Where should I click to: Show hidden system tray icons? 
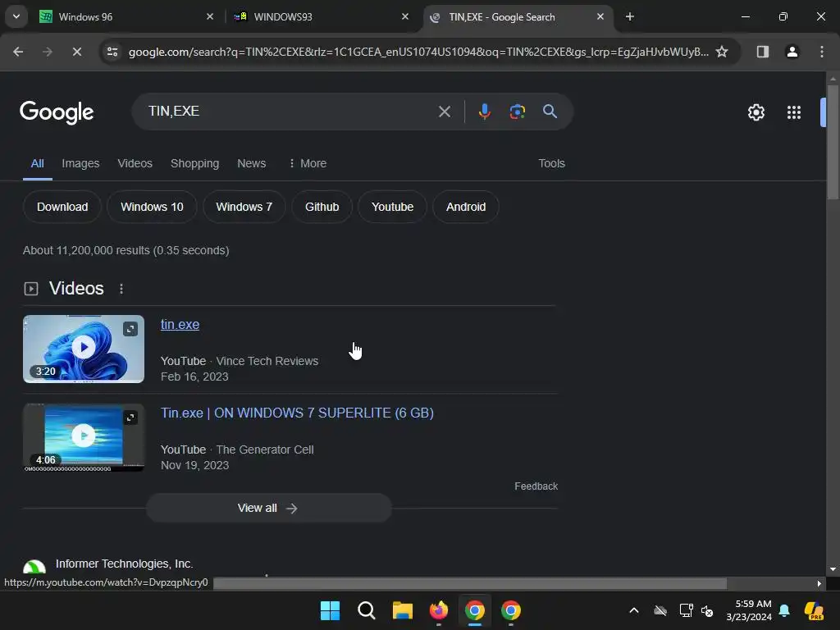pos(634,610)
